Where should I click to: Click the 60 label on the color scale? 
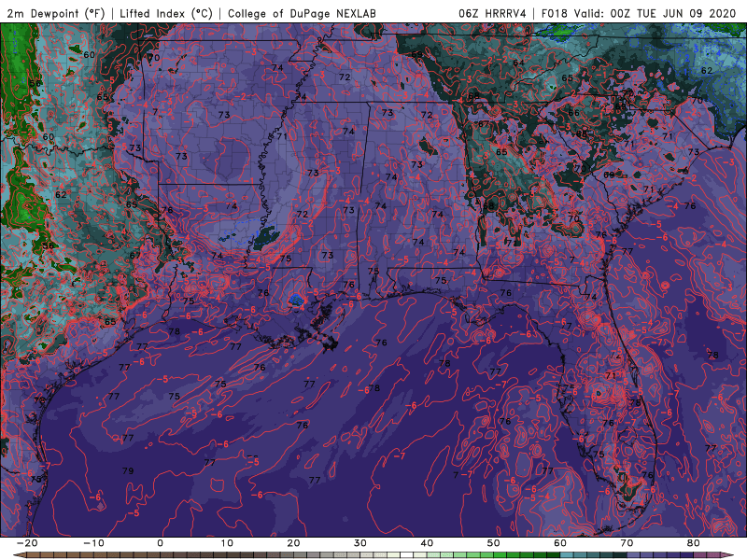560,543
